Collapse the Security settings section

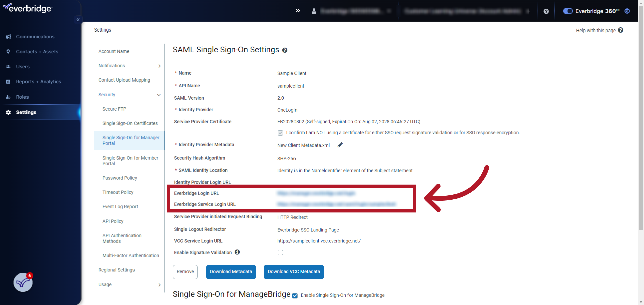(x=158, y=95)
